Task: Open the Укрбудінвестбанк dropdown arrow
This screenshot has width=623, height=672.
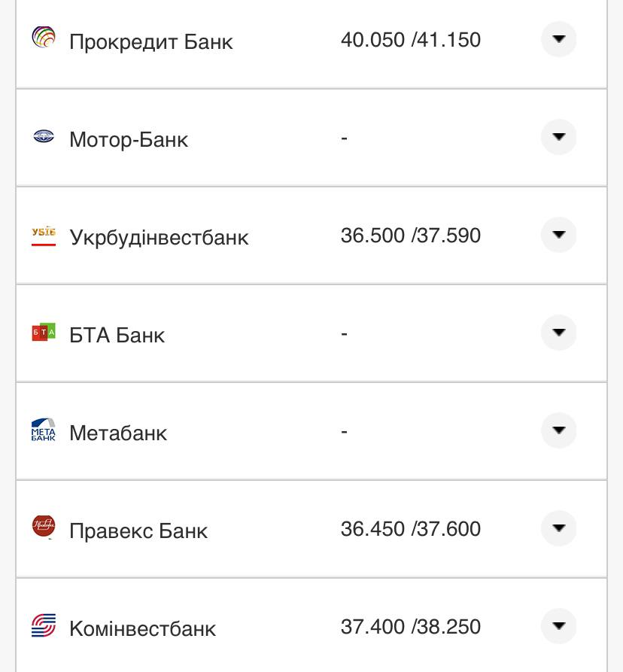Action: [558, 235]
